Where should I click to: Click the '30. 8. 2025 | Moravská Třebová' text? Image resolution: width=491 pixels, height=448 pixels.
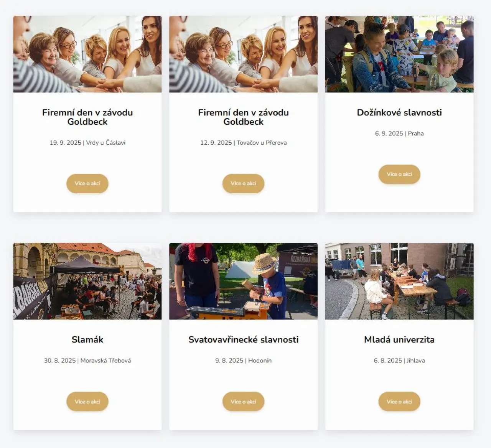87,361
